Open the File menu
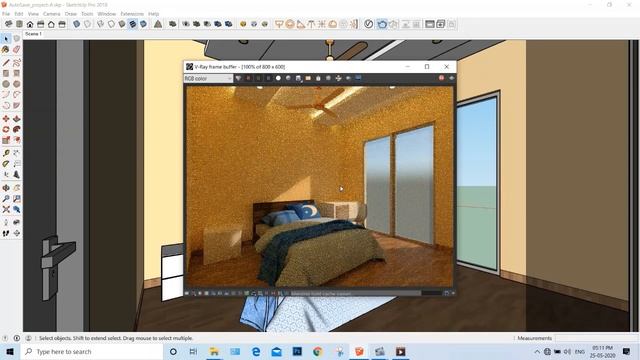The image size is (640, 360). tap(6, 14)
